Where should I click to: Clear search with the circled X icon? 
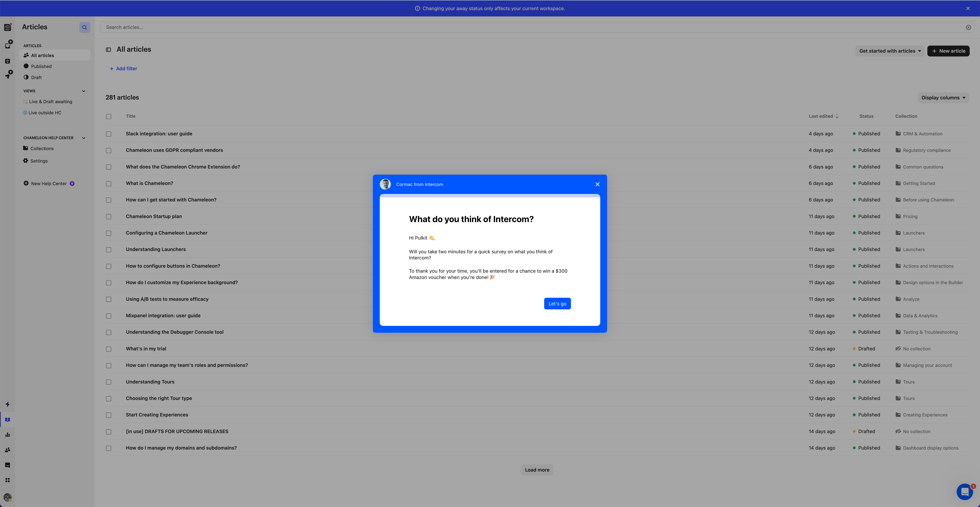click(969, 27)
